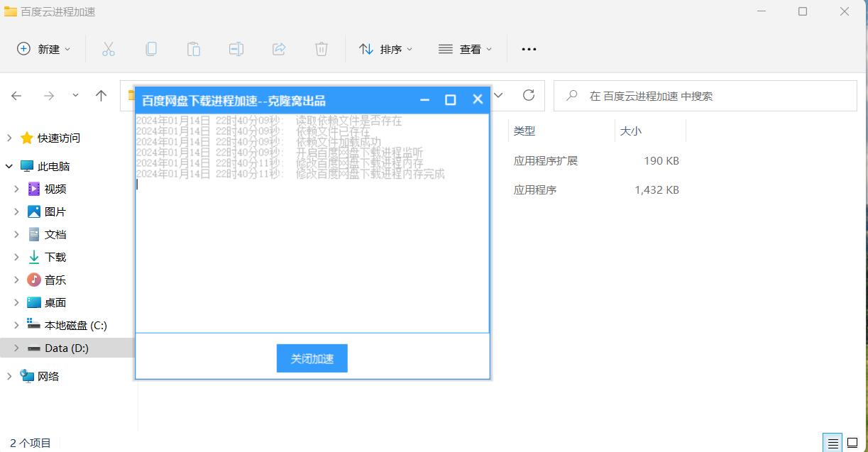
Task: Click the 音乐 music note icon
Action: [33, 280]
